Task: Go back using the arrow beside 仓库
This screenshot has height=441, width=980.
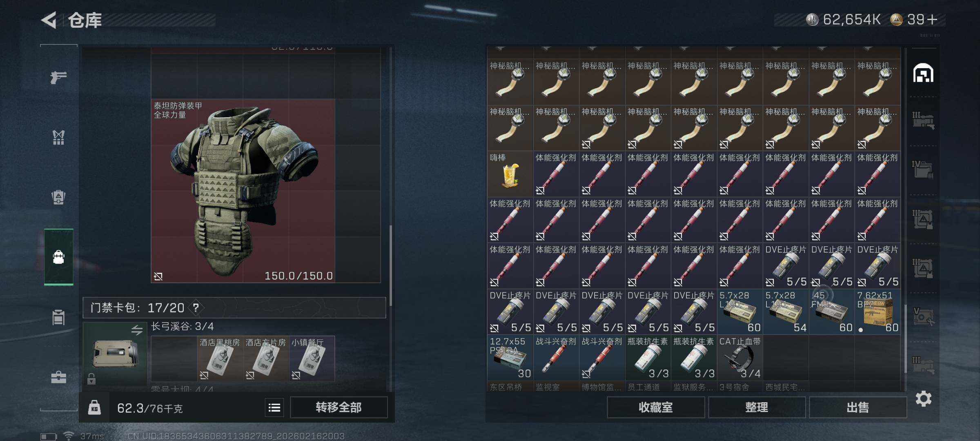Action: 49,20
